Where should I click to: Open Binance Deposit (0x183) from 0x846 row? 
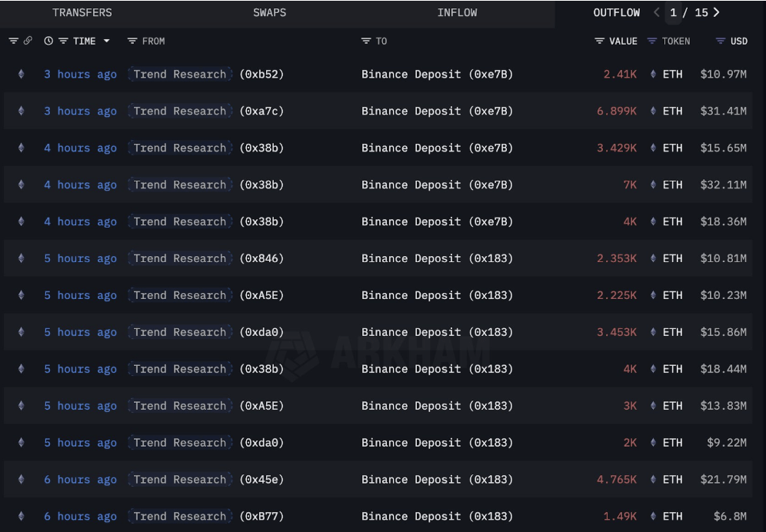(437, 259)
